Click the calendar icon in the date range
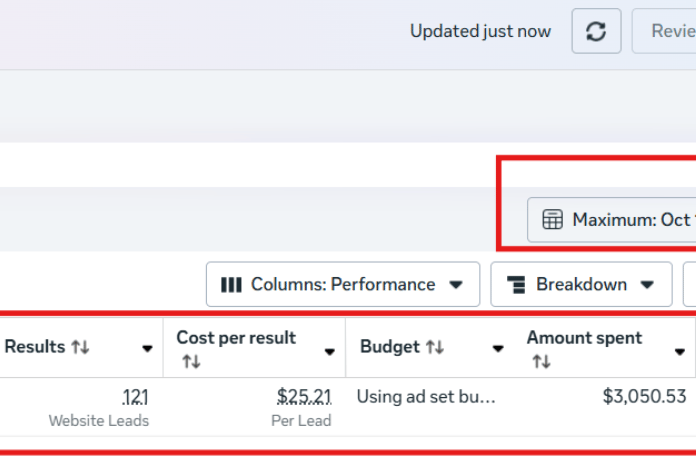This screenshot has height=462, width=696. tap(552, 220)
